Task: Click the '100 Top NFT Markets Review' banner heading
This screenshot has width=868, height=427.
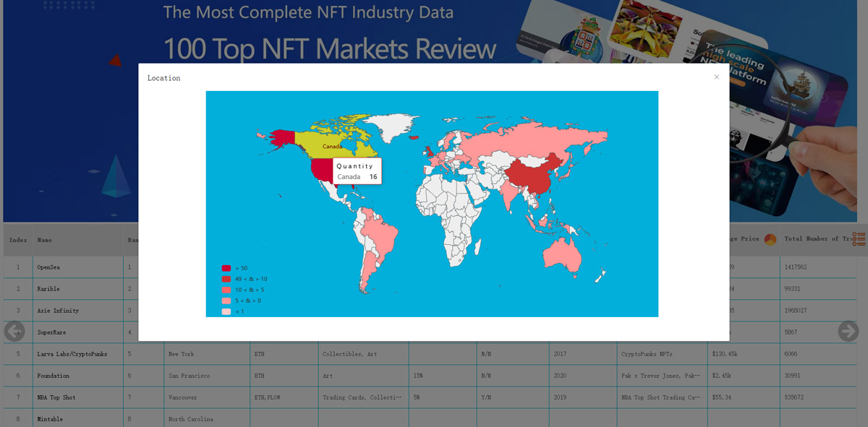Action: click(x=330, y=48)
